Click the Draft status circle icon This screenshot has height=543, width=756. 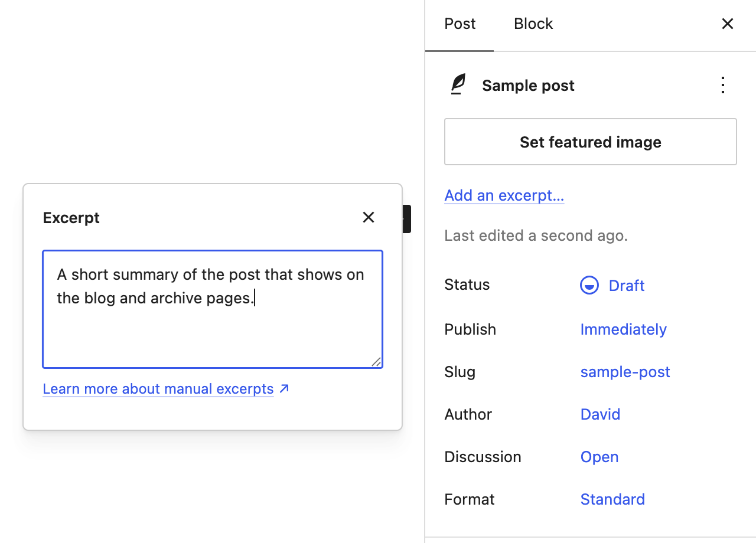(589, 286)
